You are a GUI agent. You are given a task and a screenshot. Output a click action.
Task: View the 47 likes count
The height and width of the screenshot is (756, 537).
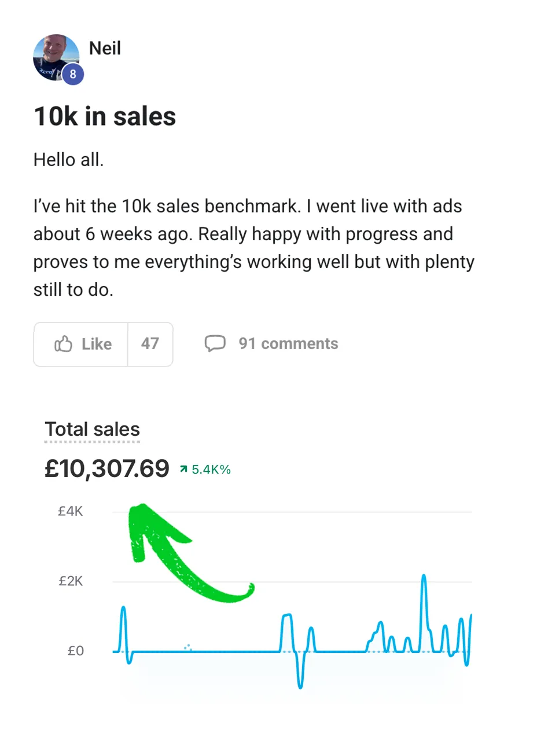click(150, 344)
